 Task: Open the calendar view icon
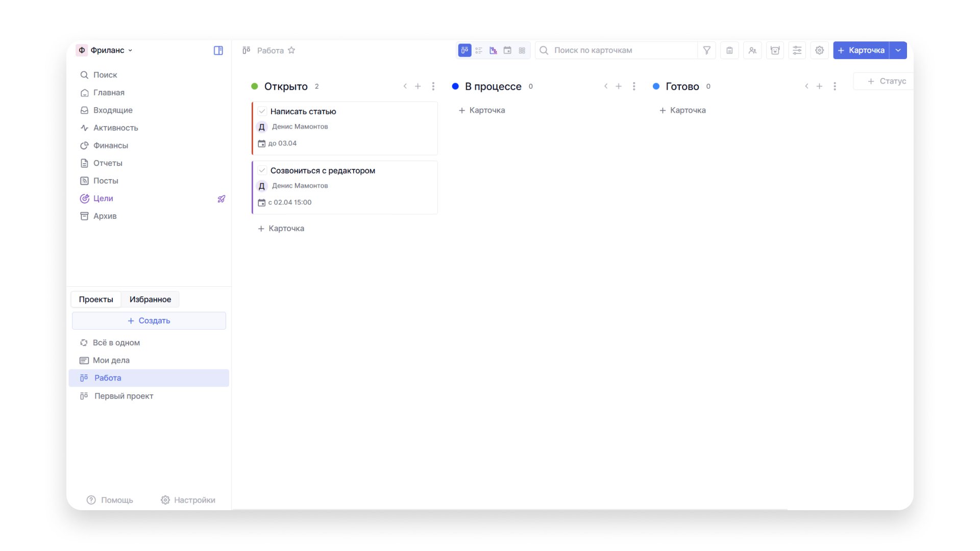507,50
